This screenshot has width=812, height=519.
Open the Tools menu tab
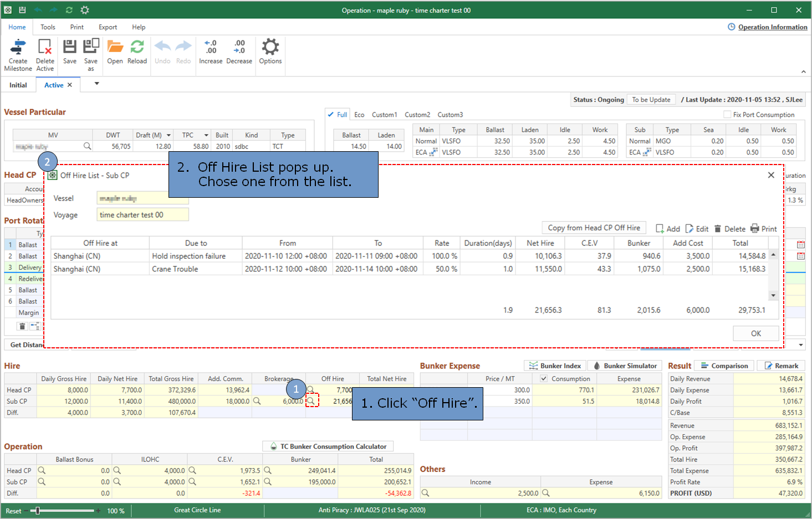pyautogui.click(x=48, y=27)
